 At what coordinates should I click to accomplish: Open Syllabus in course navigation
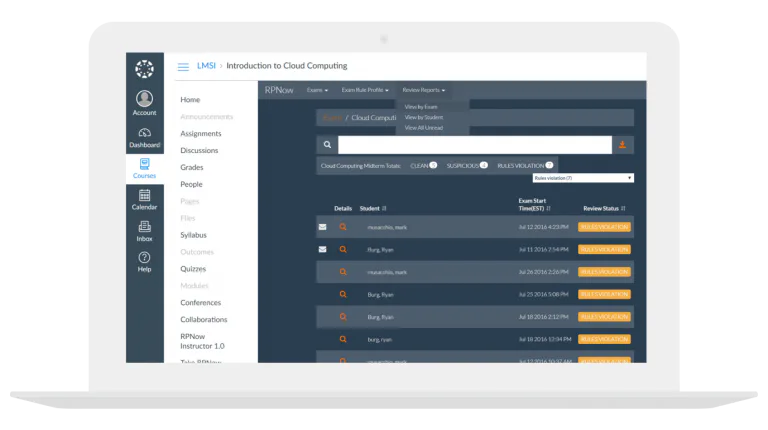pos(193,235)
